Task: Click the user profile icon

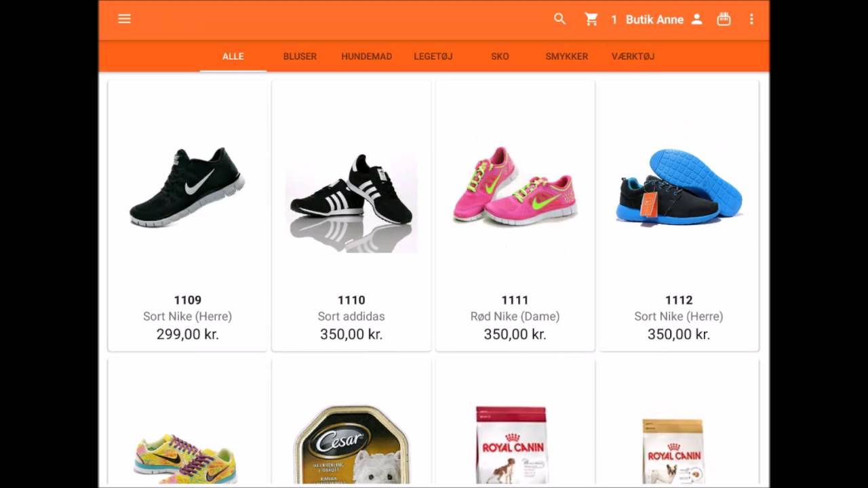Action: 696,19
